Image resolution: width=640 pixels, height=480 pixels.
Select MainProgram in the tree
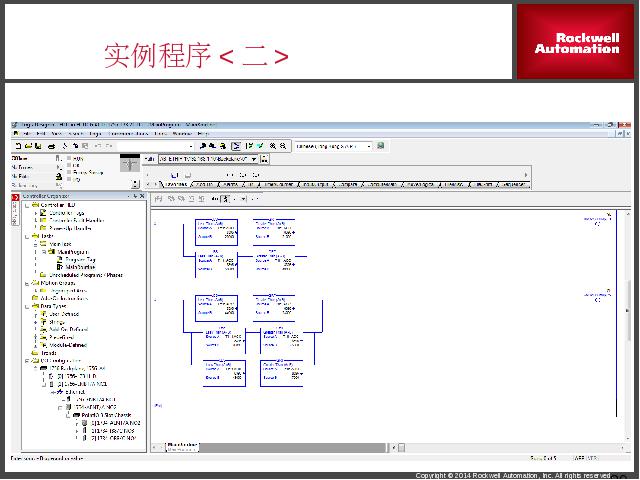pyautogui.click(x=73, y=252)
